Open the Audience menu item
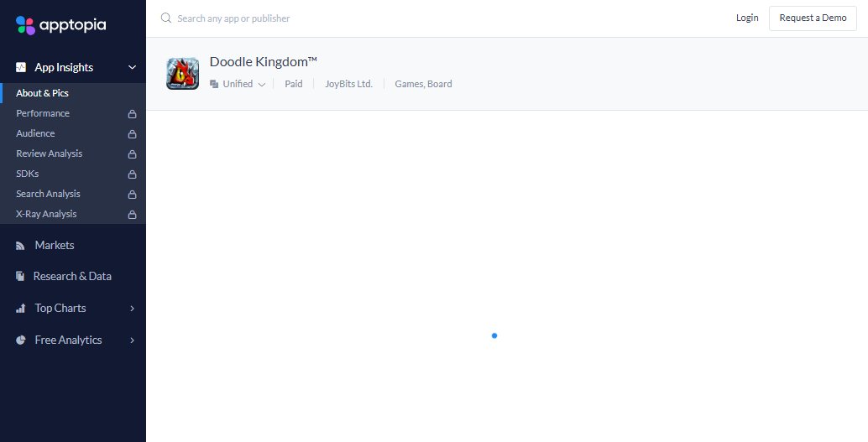Image resolution: width=868 pixels, height=442 pixels. pos(35,133)
